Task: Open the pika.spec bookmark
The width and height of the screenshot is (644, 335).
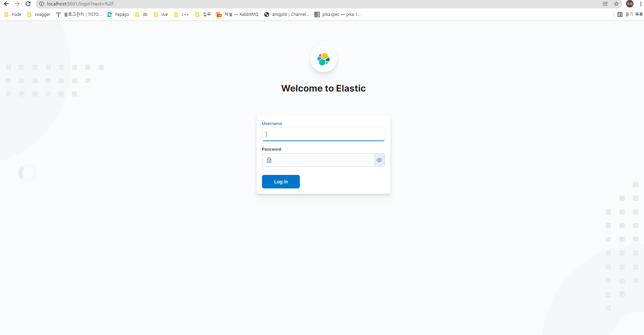Action: click(337, 15)
